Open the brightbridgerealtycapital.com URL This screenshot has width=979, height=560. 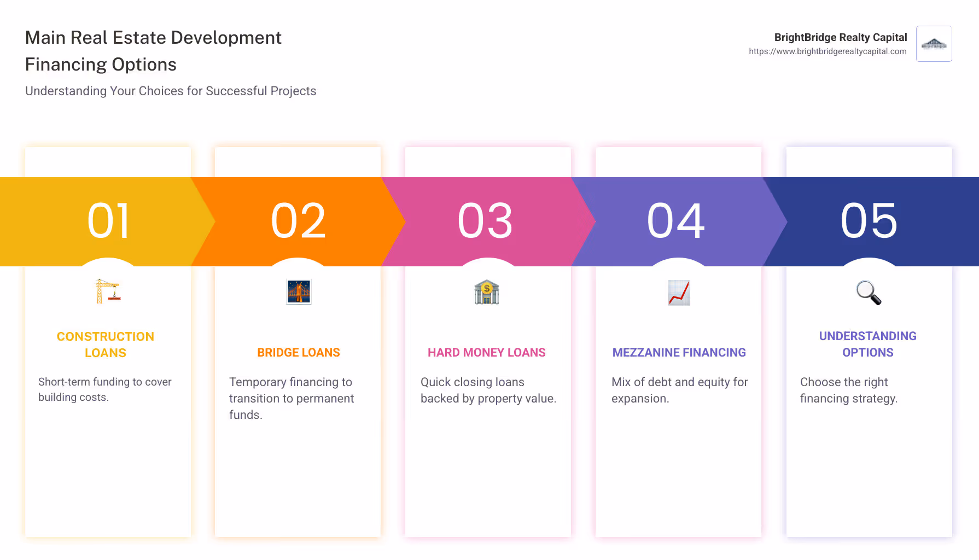pyautogui.click(x=828, y=51)
